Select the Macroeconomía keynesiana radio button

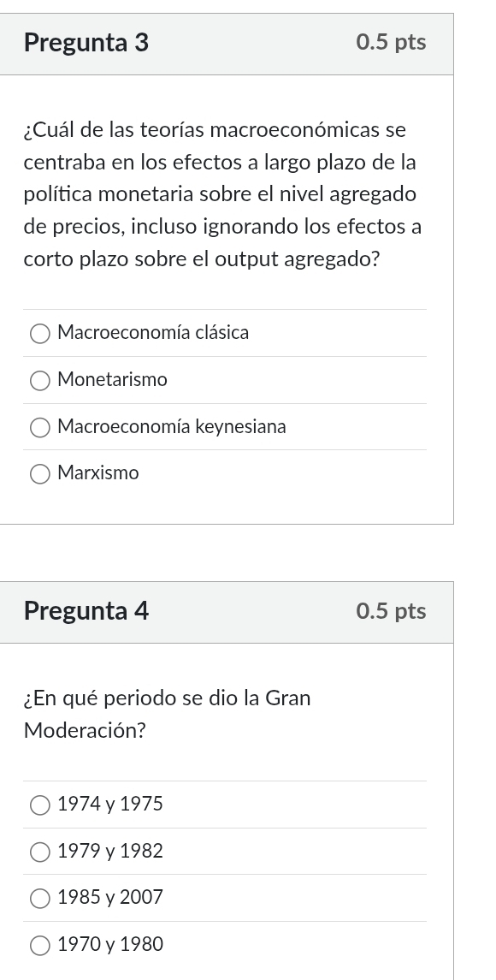[x=40, y=427]
